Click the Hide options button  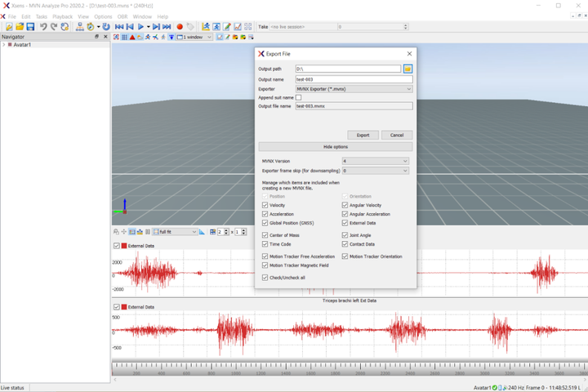(x=335, y=147)
